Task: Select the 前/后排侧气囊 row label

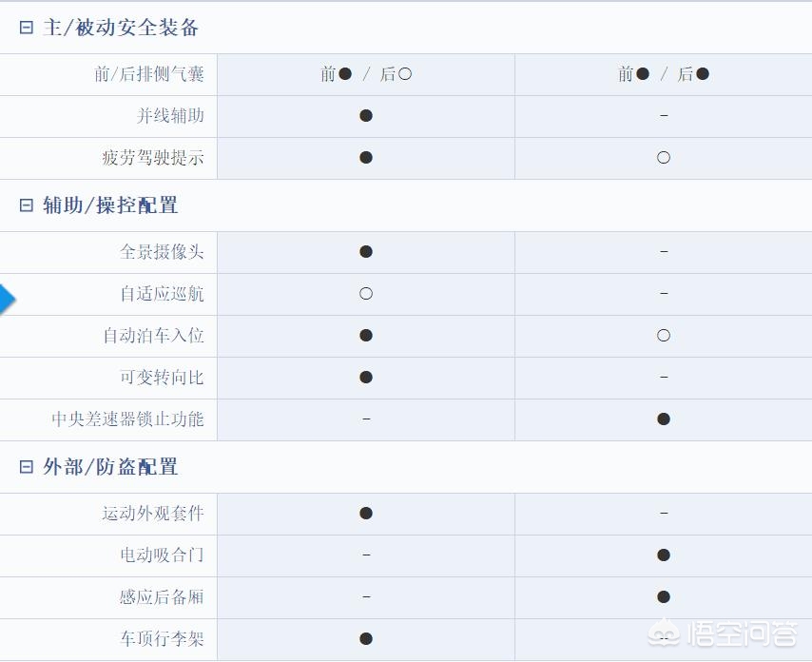Action: (149, 74)
